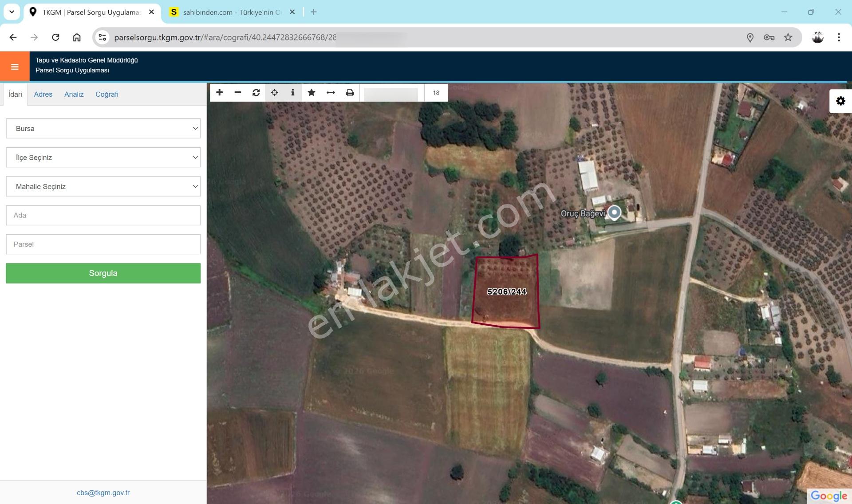Focus the Ada input field
Image resolution: width=852 pixels, height=504 pixels.
coord(103,215)
